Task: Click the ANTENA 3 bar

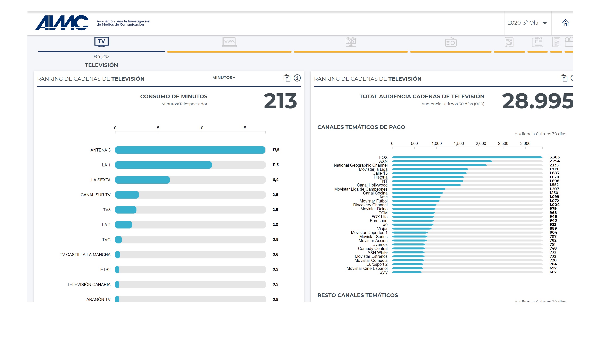Action: 190,150
